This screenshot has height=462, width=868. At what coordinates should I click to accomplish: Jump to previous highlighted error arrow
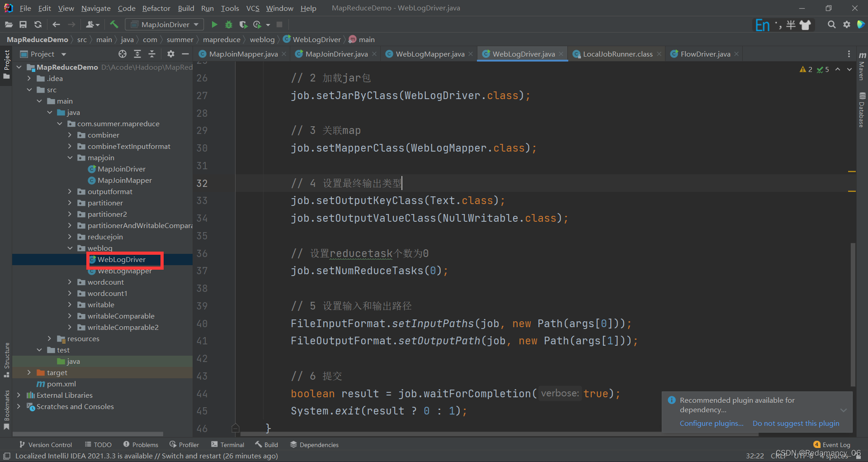point(838,69)
